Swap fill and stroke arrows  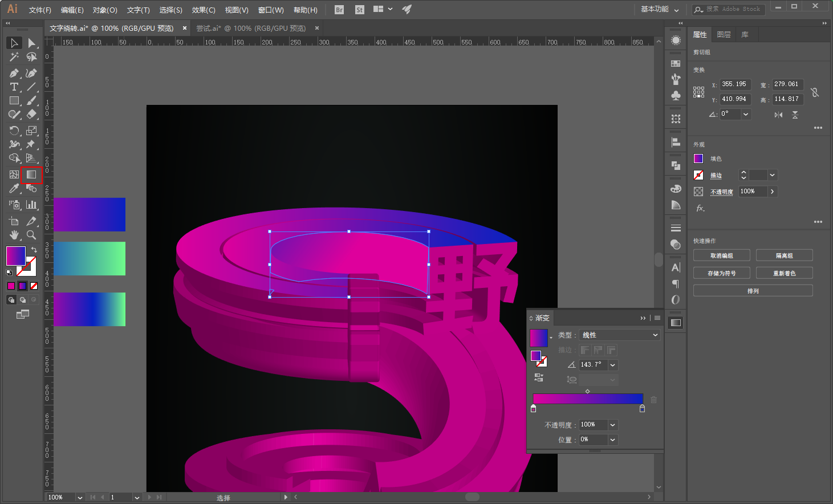click(34, 250)
